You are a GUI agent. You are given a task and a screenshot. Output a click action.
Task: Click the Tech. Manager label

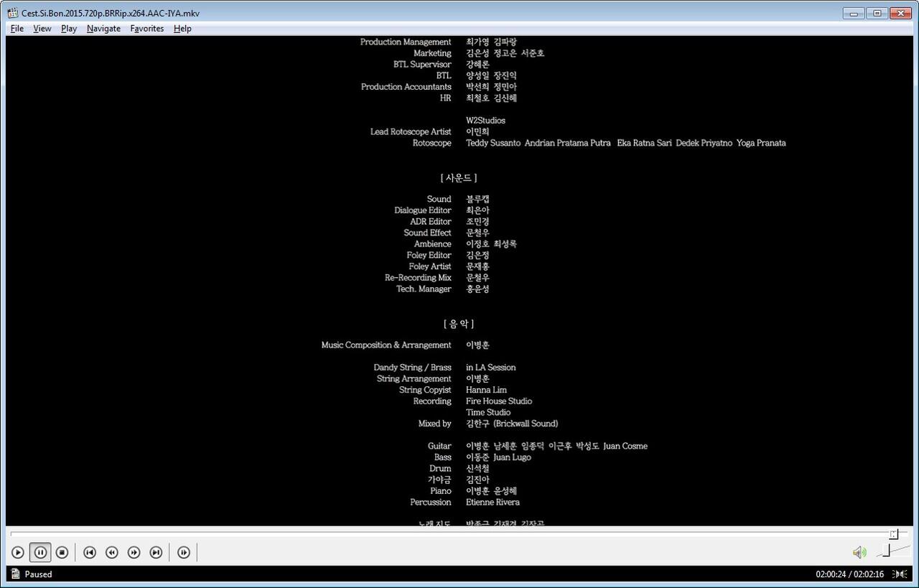424,289
